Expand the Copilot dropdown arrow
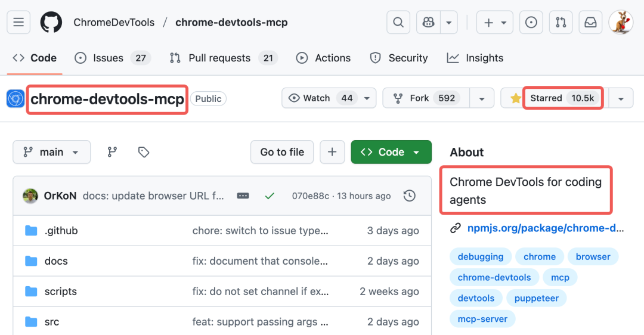The height and width of the screenshot is (335, 644). [x=449, y=22]
